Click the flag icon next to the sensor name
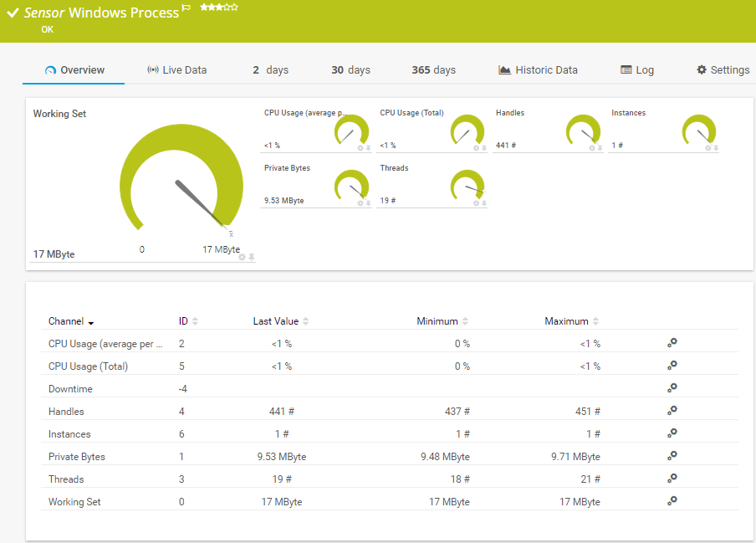756x543 pixels. [x=186, y=8]
